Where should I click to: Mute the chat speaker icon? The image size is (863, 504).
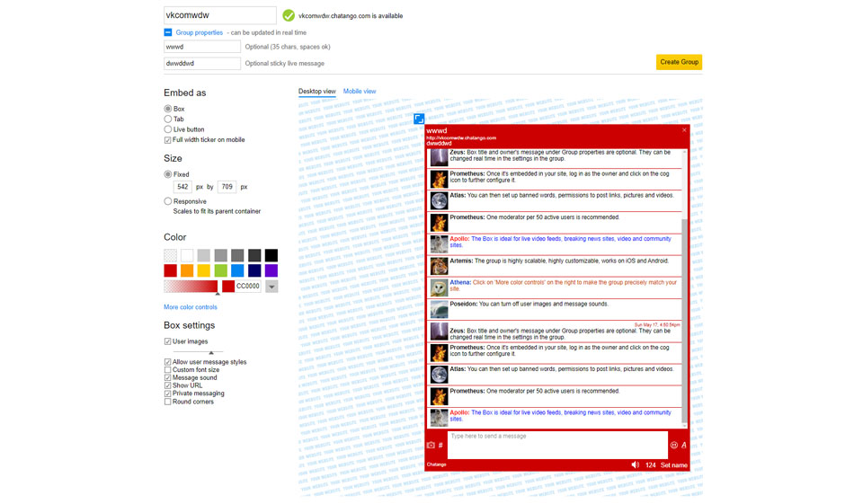point(635,464)
